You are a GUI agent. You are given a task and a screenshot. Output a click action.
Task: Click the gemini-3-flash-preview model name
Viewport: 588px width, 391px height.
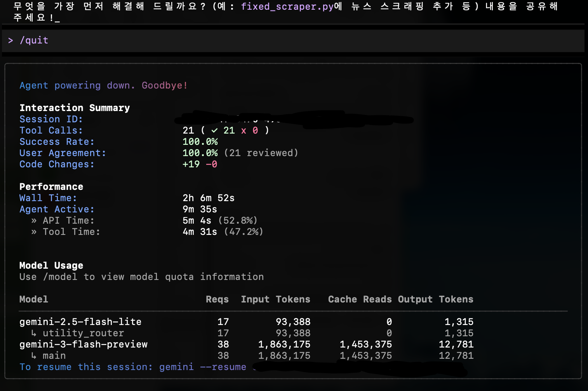tap(84, 344)
